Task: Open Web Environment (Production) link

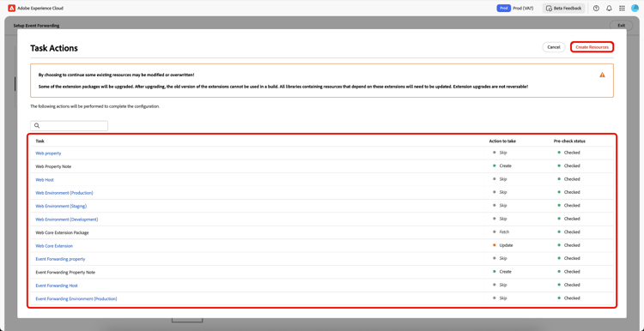Action: [x=64, y=193]
